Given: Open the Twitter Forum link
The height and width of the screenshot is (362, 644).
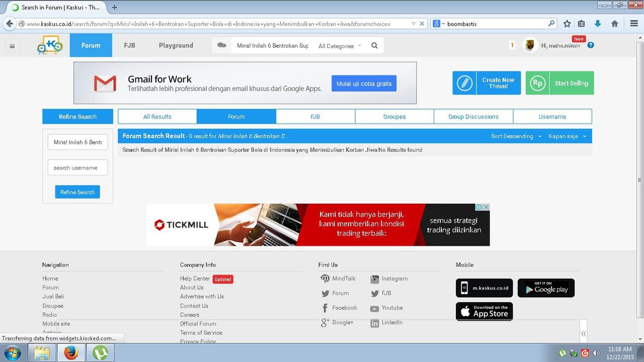Looking at the screenshot, I should coord(335,293).
